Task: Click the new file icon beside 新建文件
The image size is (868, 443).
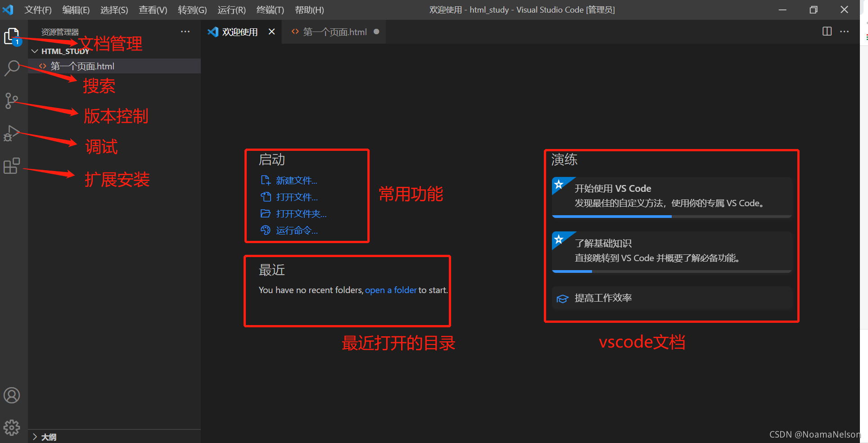Action: (266, 180)
